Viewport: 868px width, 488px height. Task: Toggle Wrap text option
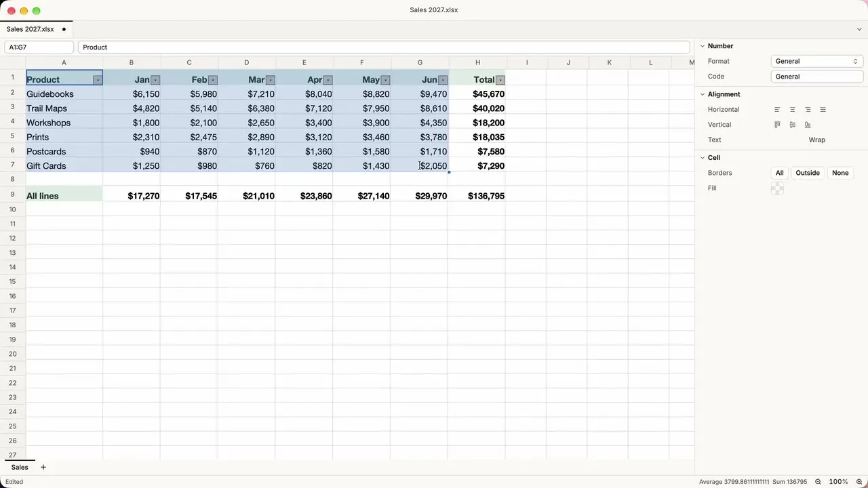[816, 140]
